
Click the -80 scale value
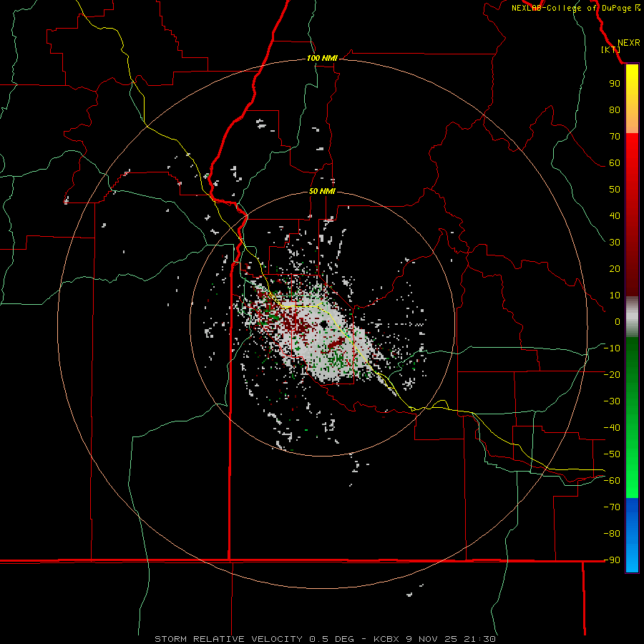(612, 534)
